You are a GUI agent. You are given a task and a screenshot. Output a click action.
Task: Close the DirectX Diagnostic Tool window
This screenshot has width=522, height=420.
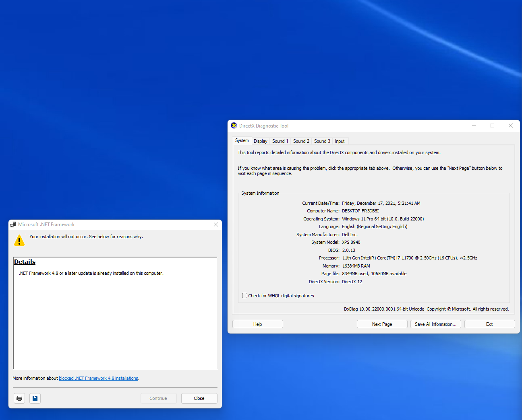point(511,126)
